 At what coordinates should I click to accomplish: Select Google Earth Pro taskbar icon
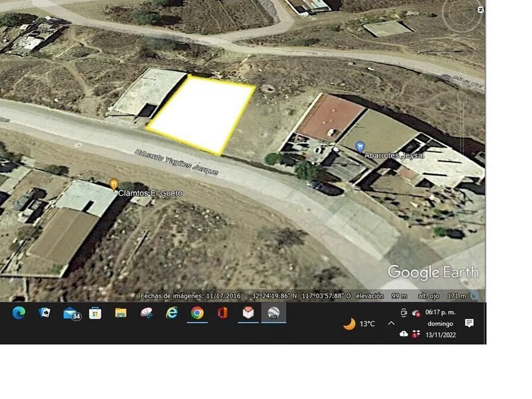[274, 313]
